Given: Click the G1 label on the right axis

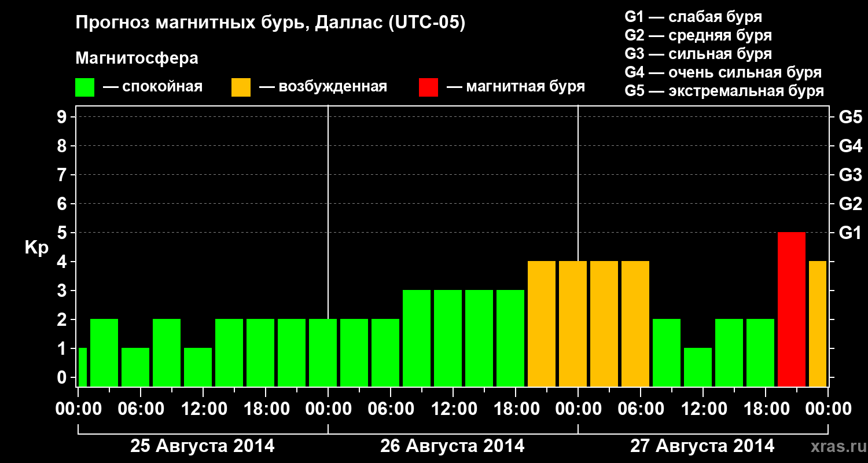Looking at the screenshot, I should (850, 233).
